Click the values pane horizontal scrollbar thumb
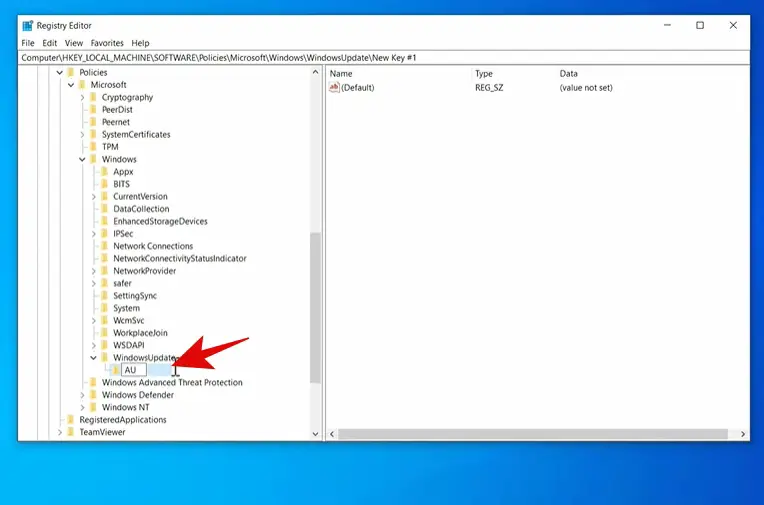Image resolution: width=764 pixels, height=505 pixels. (533, 434)
